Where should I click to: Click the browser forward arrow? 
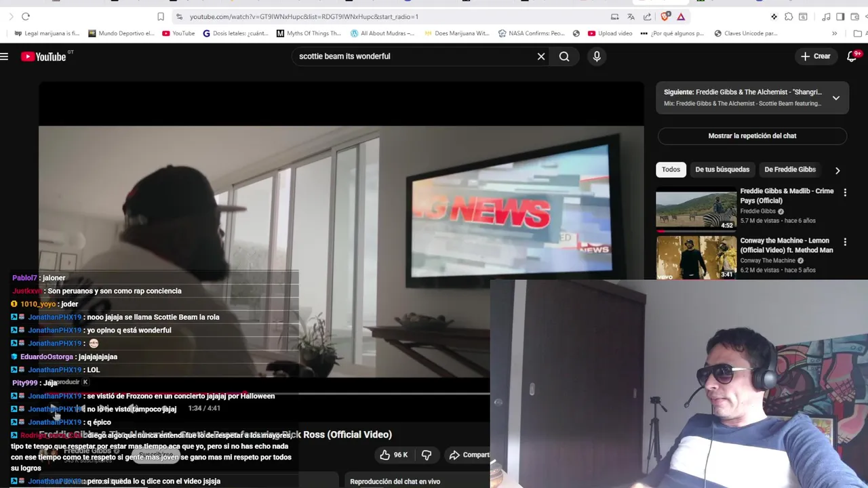pos(11,16)
